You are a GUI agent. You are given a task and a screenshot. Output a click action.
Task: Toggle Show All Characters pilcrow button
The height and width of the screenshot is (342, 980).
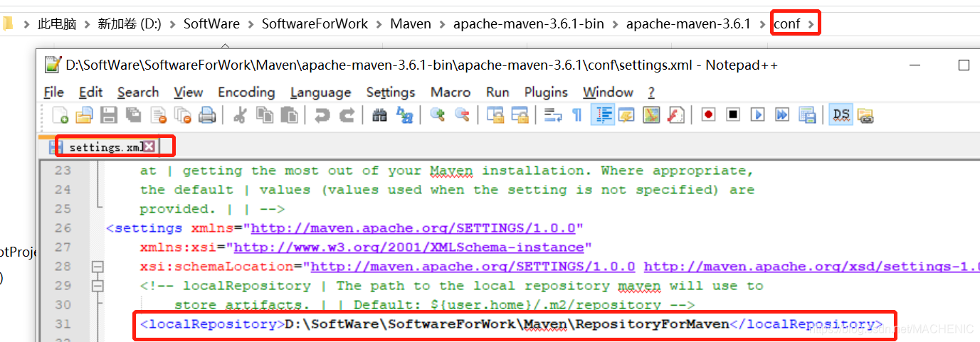click(576, 115)
